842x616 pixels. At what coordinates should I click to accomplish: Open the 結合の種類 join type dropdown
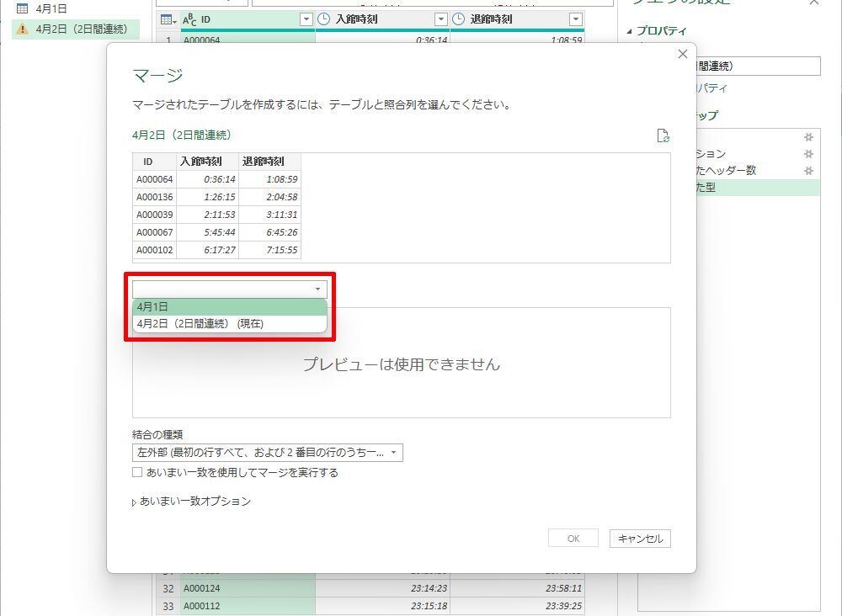pos(268,453)
